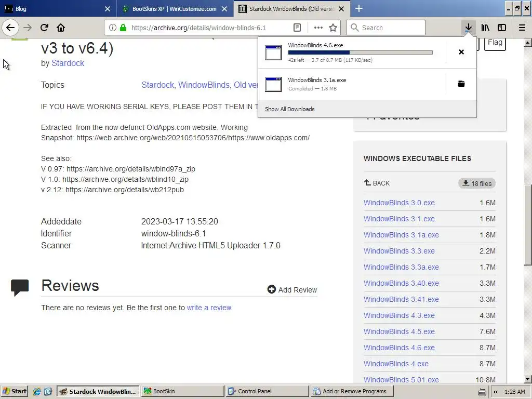Open the Stardock author link

[68, 63]
